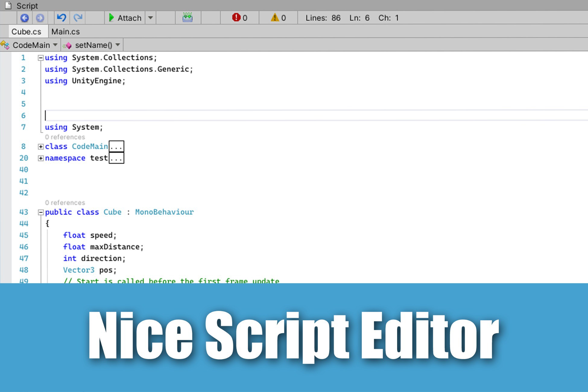Click the navigate forward arrow icon
Image resolution: width=588 pixels, height=392 pixels.
tap(40, 18)
